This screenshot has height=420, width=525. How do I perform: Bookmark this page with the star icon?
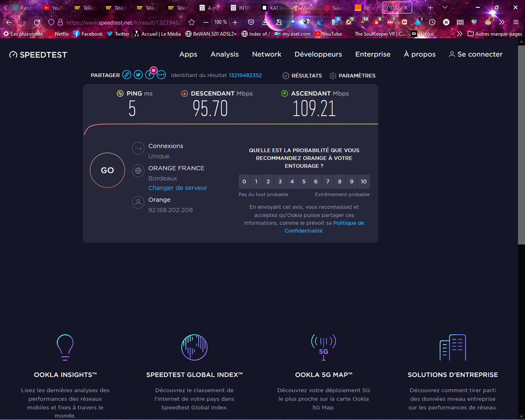pos(191,22)
